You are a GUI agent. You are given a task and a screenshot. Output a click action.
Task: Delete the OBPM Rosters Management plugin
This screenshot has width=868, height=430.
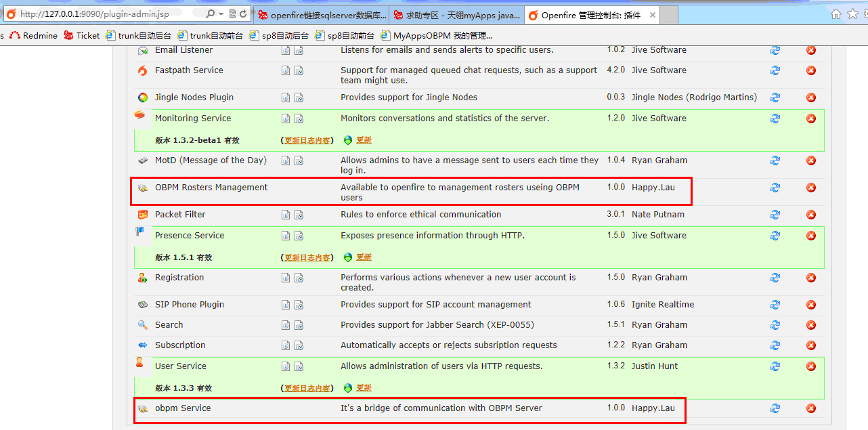(x=811, y=188)
